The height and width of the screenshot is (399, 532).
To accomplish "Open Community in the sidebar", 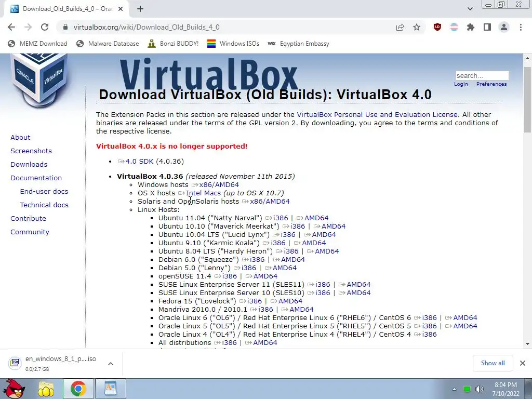I will pos(30,232).
